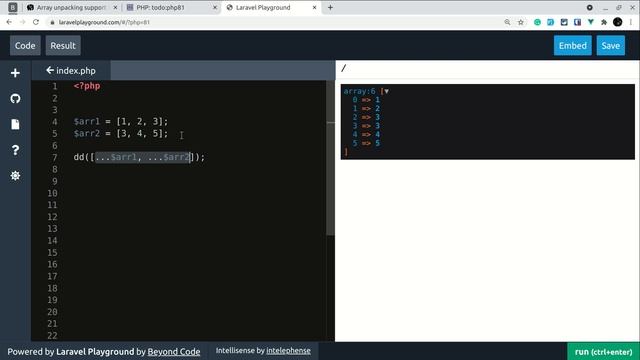The height and width of the screenshot is (360, 640).
Task: Run the code with run (ctrl+enter)
Action: (x=603, y=351)
